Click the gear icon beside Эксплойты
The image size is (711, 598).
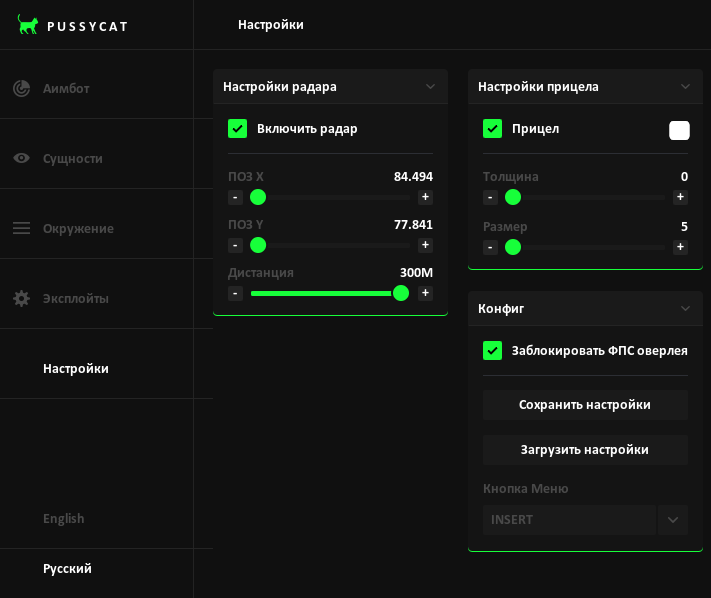(x=21, y=298)
